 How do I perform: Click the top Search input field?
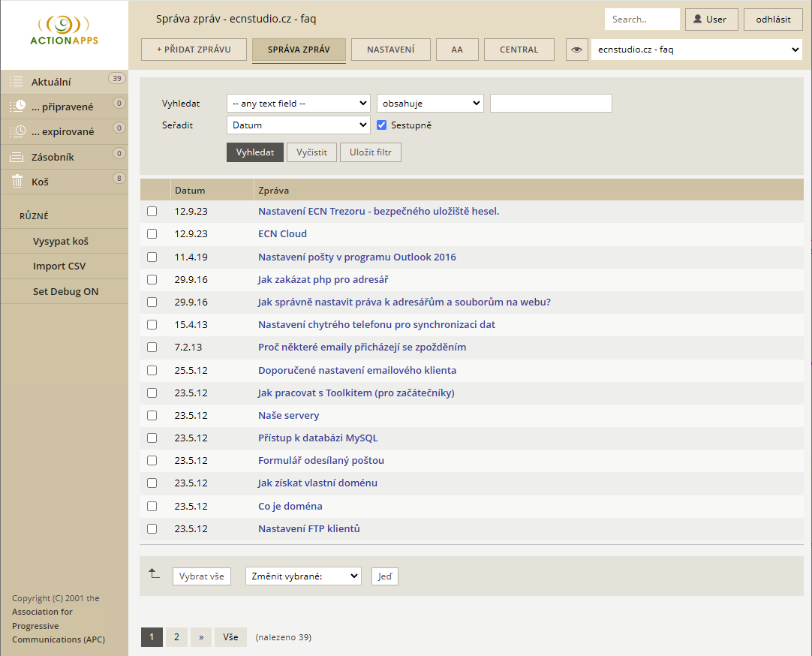642,20
